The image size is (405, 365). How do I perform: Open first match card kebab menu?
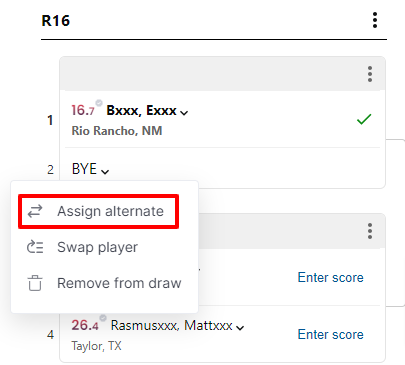(x=370, y=74)
